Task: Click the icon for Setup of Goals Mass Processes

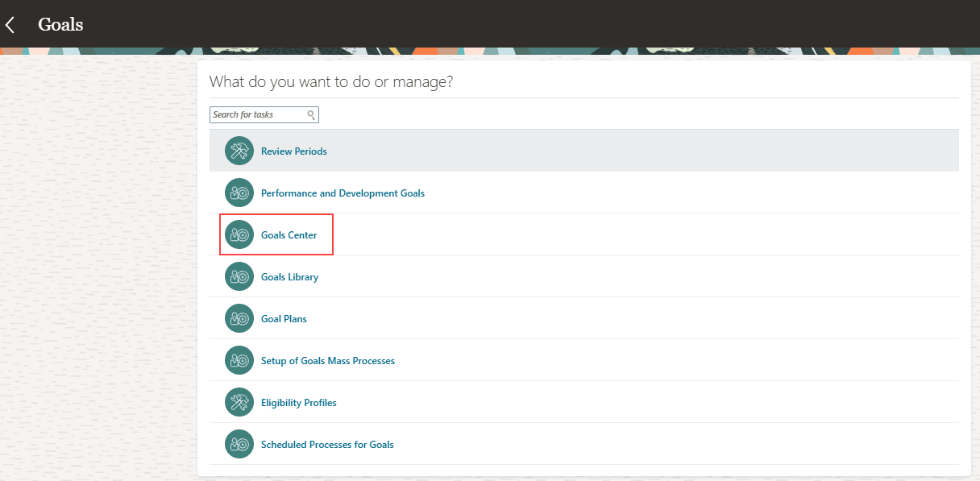Action: tap(239, 360)
